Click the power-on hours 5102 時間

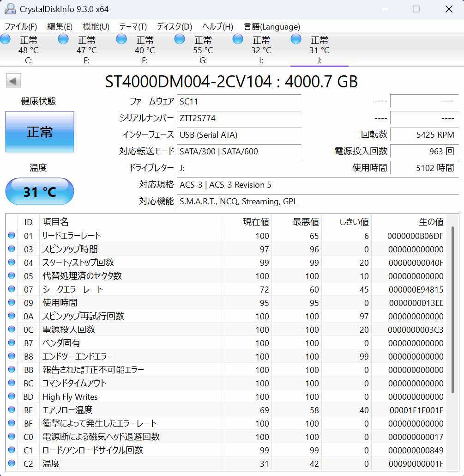[x=425, y=168]
